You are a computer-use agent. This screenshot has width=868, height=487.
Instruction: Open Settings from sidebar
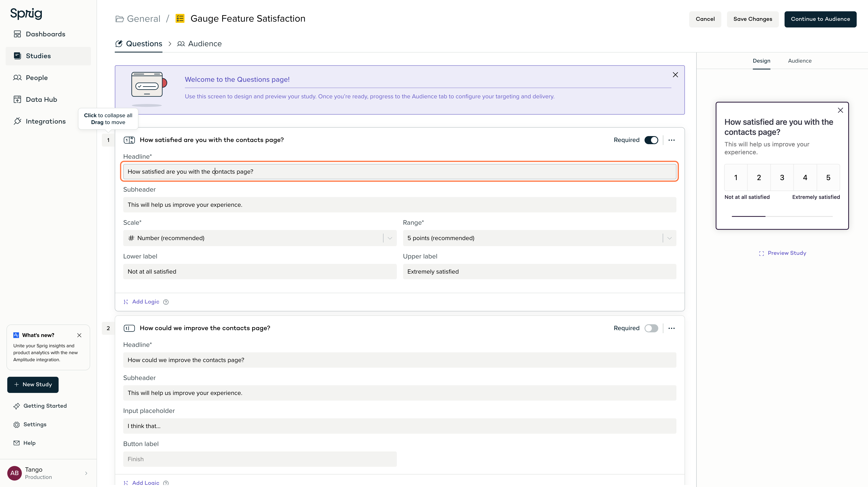pyautogui.click(x=30, y=425)
